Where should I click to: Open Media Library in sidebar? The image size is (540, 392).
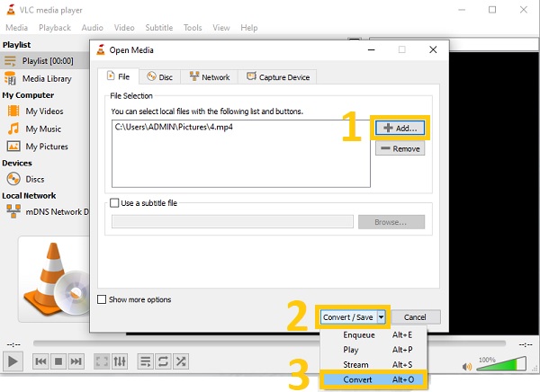click(x=45, y=79)
